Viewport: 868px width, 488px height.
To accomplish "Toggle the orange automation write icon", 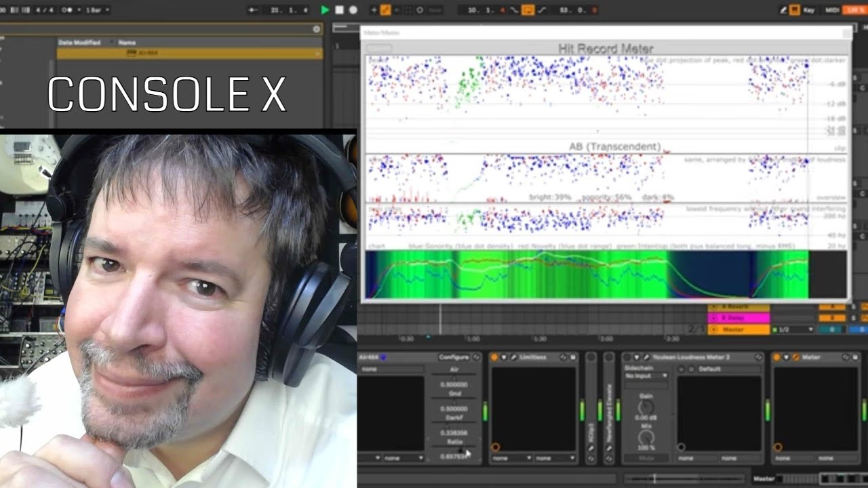I will pos(385,10).
